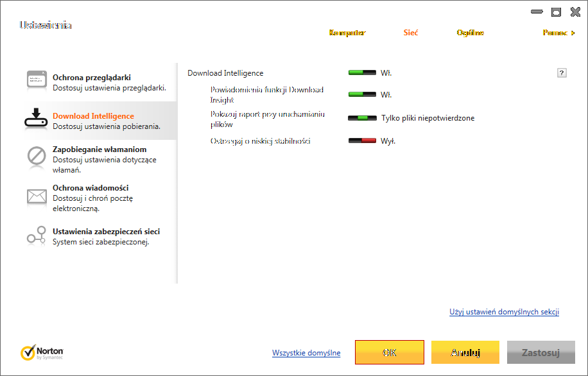Click the 'Tylko pliki niepotwierdzone' value text
The width and height of the screenshot is (588, 376).
click(x=428, y=118)
